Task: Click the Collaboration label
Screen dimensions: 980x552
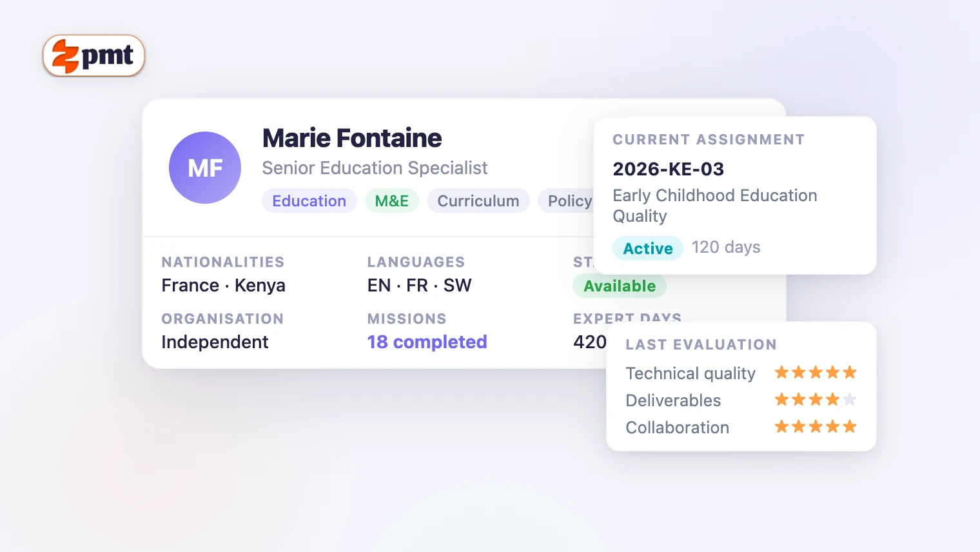Action: pos(678,428)
